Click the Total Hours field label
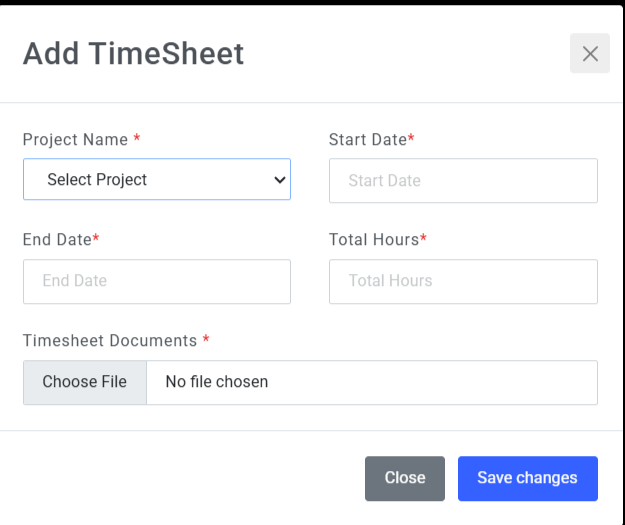This screenshot has height=525, width=625. click(373, 240)
